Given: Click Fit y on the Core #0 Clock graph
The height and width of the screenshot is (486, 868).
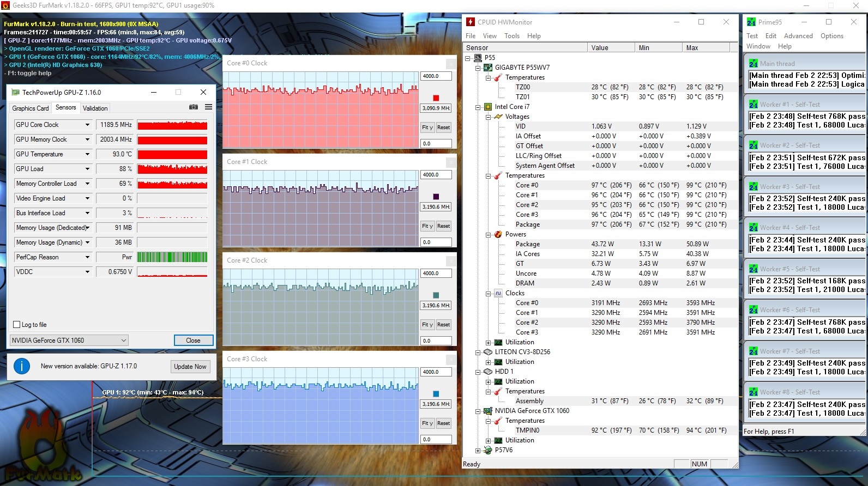Looking at the screenshot, I should coord(427,127).
